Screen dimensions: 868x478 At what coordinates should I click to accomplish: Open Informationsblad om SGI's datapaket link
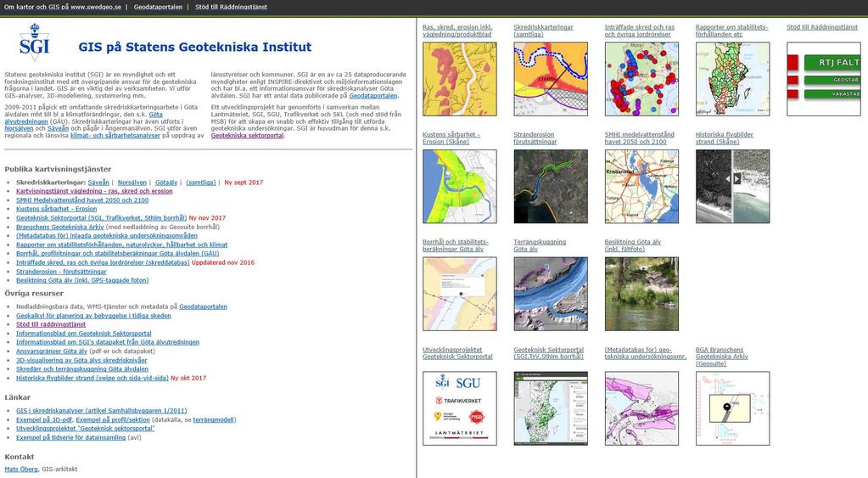pos(108,342)
